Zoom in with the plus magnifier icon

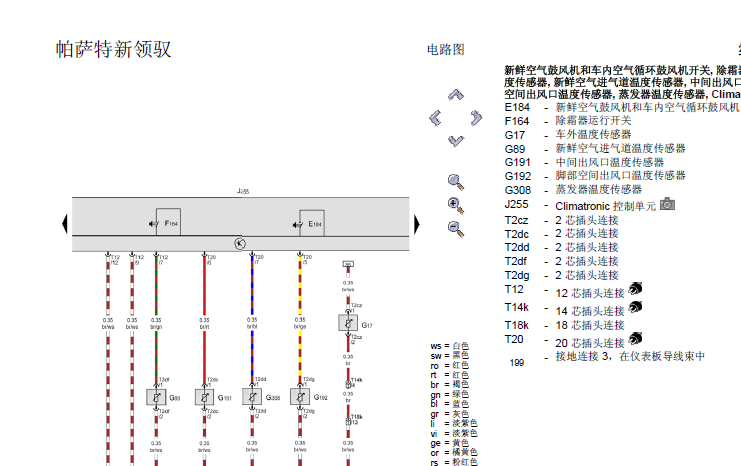456,206
